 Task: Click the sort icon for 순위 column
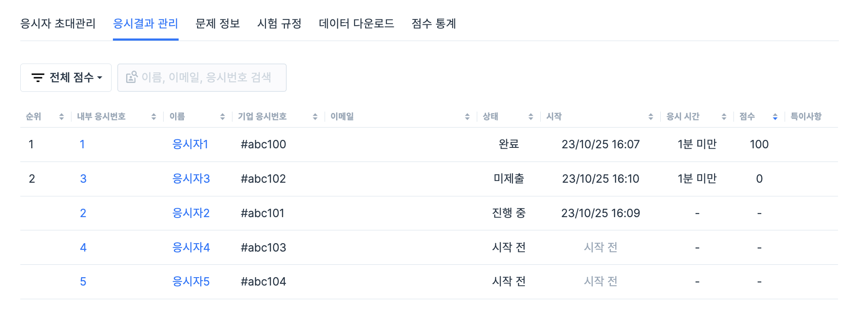(61, 117)
